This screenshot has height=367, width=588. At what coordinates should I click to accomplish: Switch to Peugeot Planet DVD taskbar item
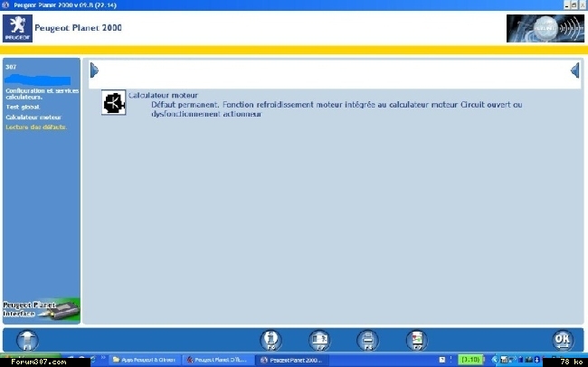[217, 360]
